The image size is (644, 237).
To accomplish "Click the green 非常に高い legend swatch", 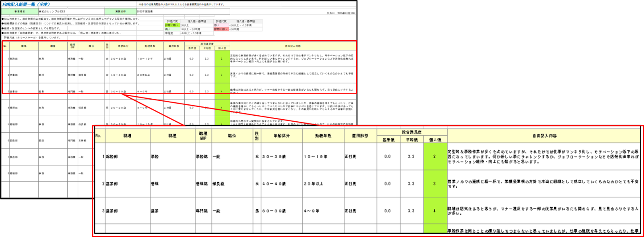I will pyautogui.click(x=171, y=25).
